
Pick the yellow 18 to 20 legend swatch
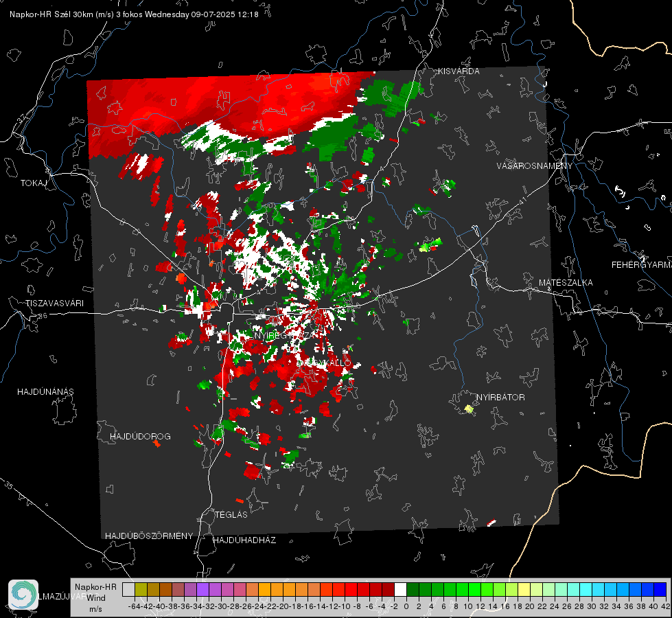[x=524, y=589]
